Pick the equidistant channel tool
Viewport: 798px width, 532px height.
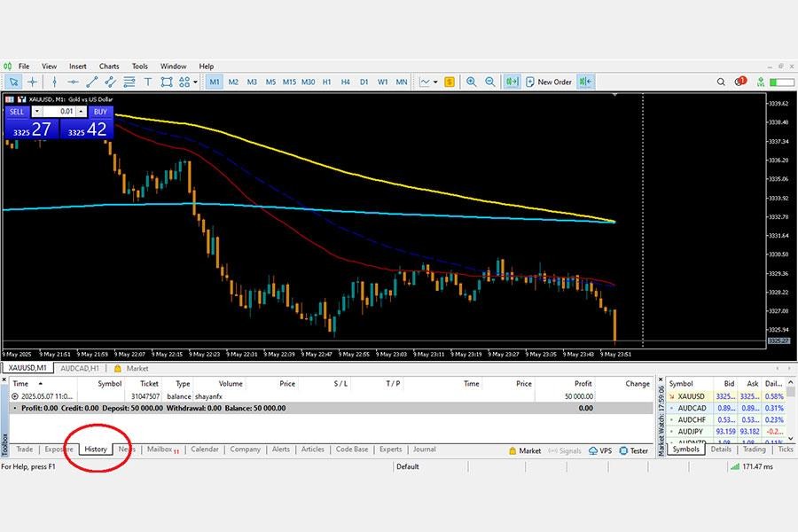coord(111,82)
